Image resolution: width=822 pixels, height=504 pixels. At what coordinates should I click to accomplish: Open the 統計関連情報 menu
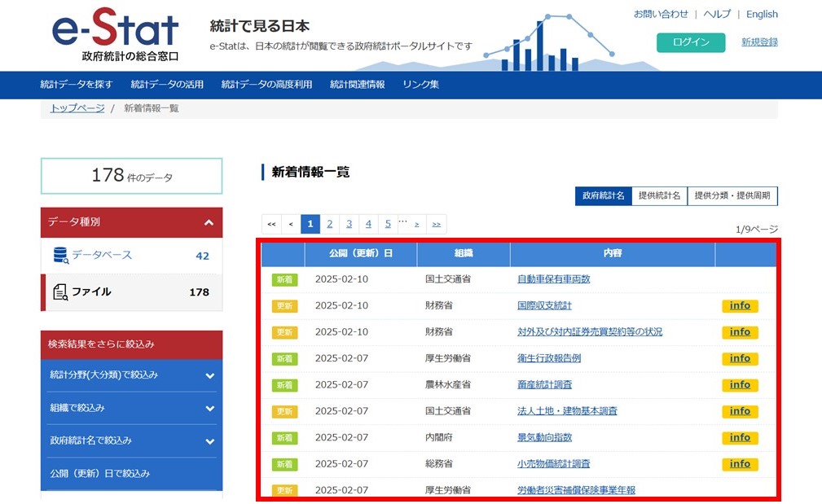357,85
